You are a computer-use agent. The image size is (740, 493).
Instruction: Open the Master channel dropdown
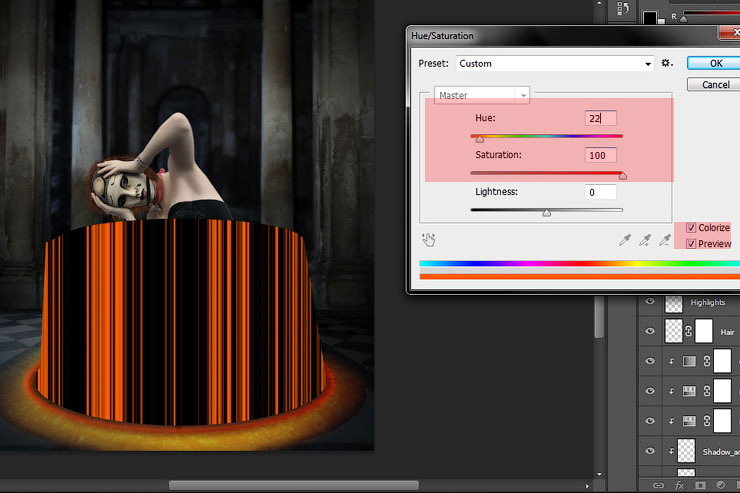pyautogui.click(x=481, y=95)
